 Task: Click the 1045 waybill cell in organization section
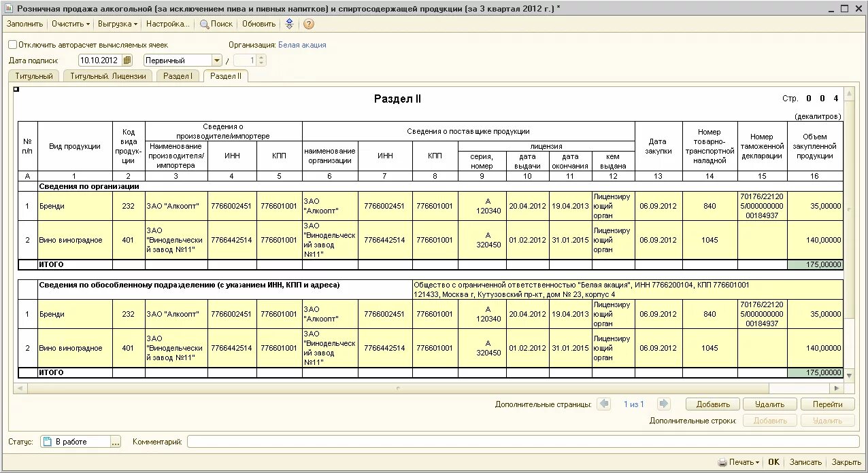click(x=710, y=240)
